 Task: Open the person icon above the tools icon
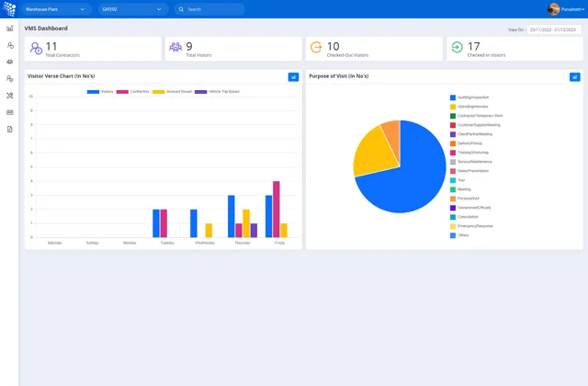tap(10, 78)
